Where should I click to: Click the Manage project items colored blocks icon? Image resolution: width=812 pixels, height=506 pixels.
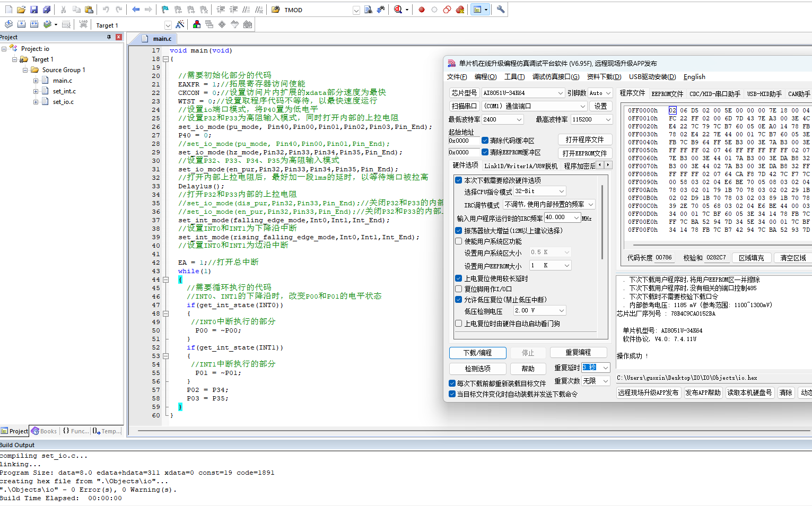click(x=197, y=24)
